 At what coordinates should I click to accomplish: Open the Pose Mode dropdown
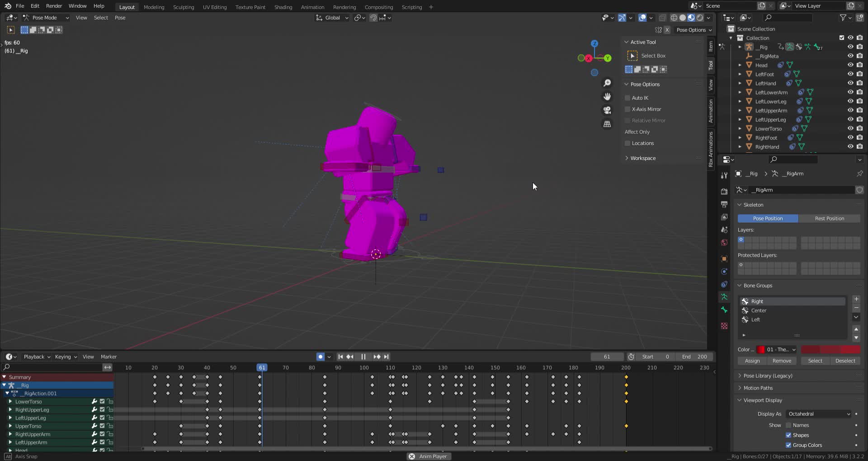coord(46,18)
